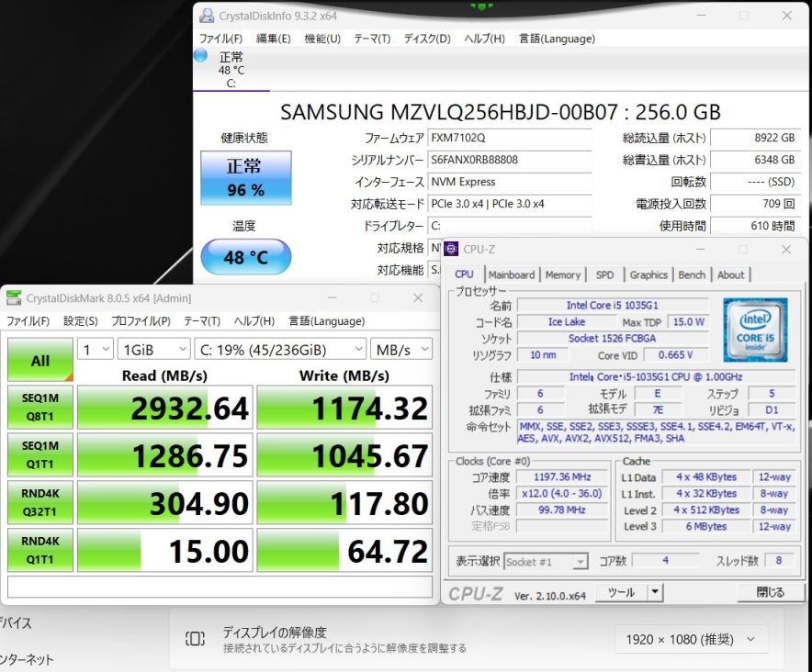The width and height of the screenshot is (812, 672).
Task: Click the 正常 96 % health status button
Action: pos(246,177)
